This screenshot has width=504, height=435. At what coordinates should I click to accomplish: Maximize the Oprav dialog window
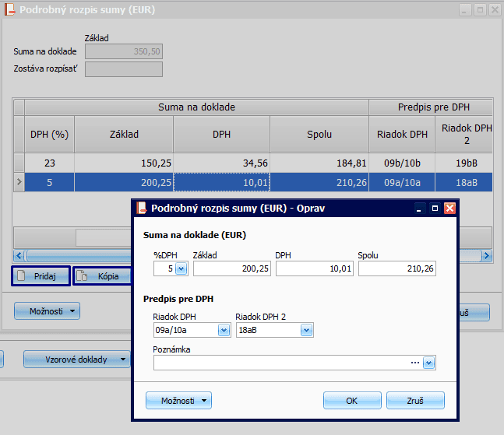click(x=435, y=209)
